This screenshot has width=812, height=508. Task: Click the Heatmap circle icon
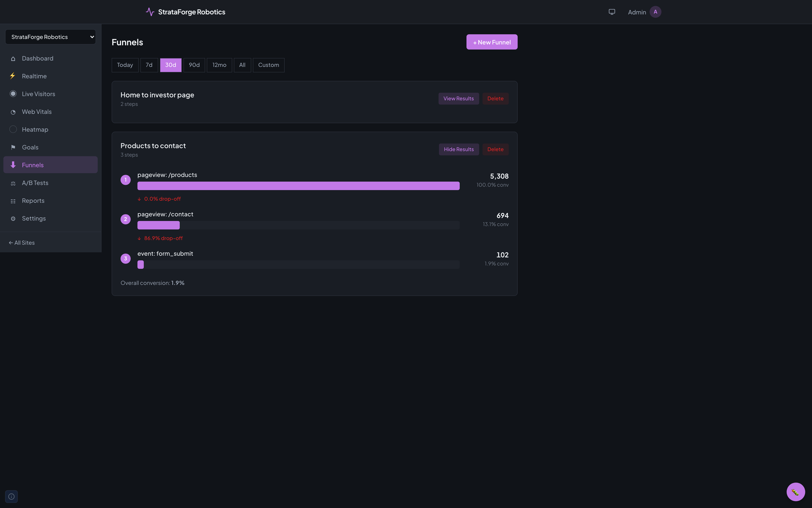[x=13, y=130]
